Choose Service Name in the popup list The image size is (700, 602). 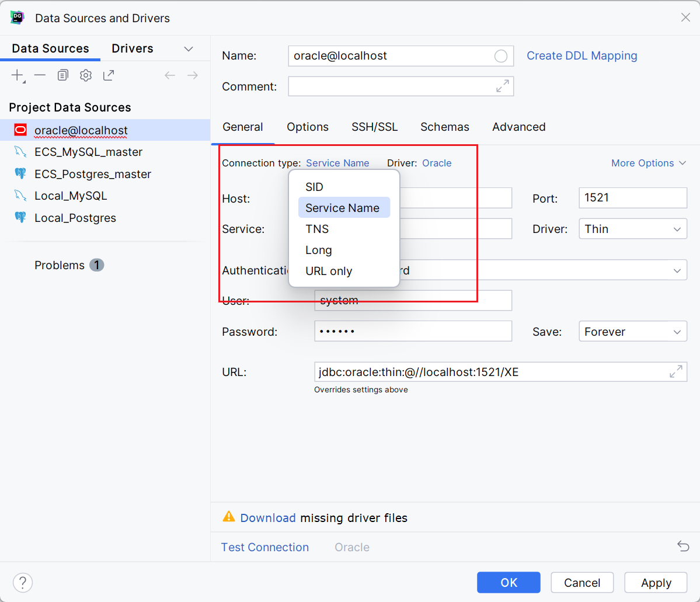[344, 208]
